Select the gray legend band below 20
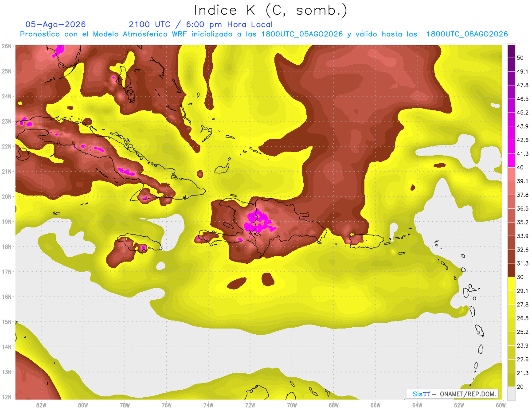The width and height of the screenshot is (532, 411). pos(511,393)
